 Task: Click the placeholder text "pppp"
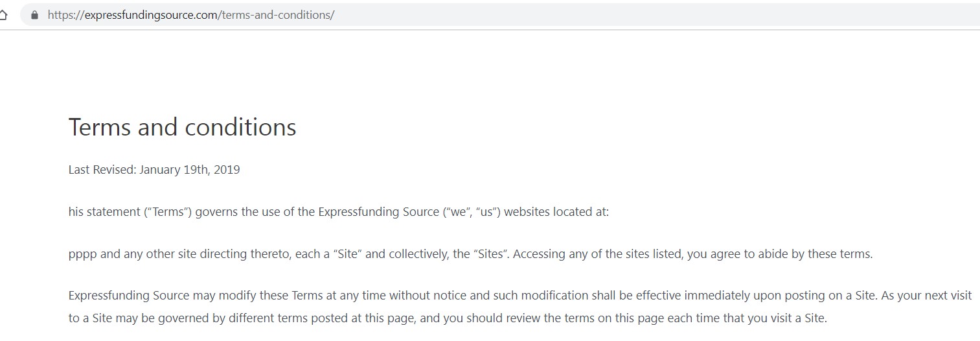coord(82,255)
